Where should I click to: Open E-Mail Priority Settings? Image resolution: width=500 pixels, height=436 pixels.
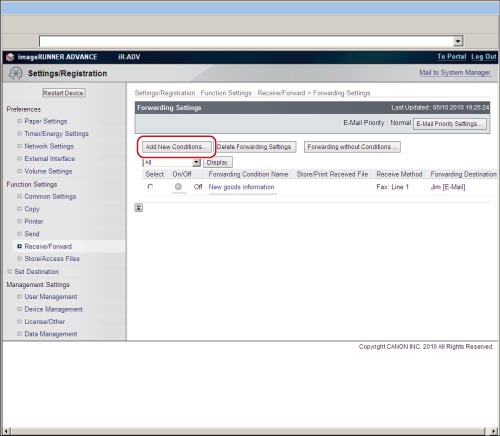click(x=450, y=124)
